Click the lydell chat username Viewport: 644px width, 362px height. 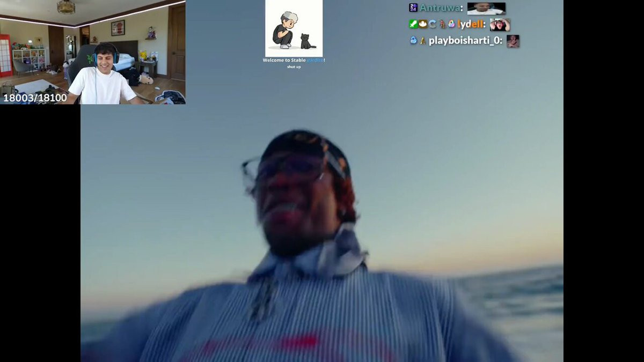pos(470,24)
